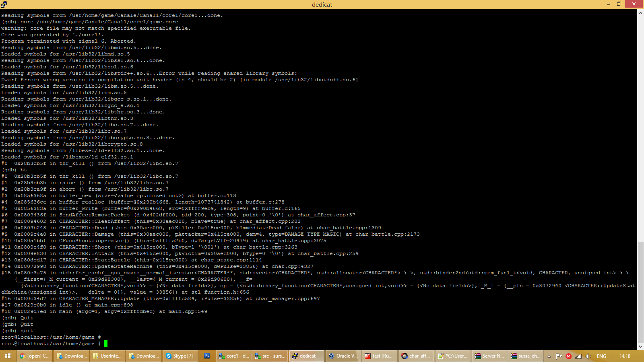This screenshot has width=644, height=362.
Task: Select the 'dedicat' PuTTY taskbar item
Action: coord(307,356)
